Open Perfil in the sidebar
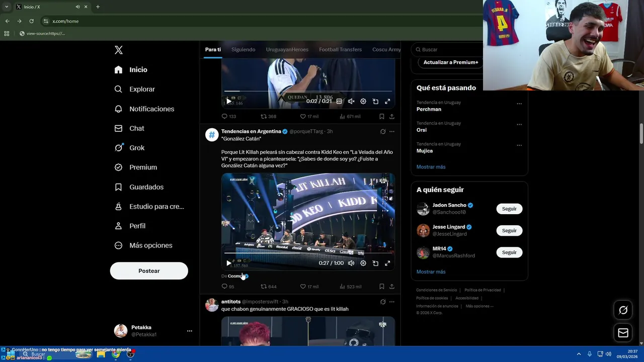This screenshot has width=644, height=362. [130, 226]
